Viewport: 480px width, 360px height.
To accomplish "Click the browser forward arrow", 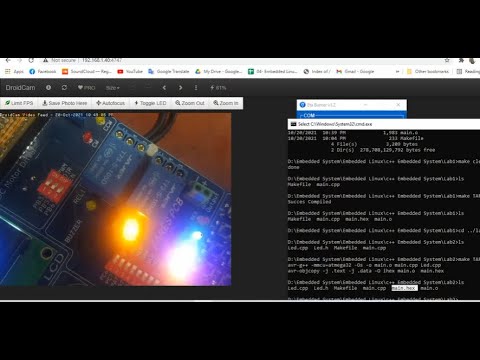I will pyautogui.click(x=19, y=61).
